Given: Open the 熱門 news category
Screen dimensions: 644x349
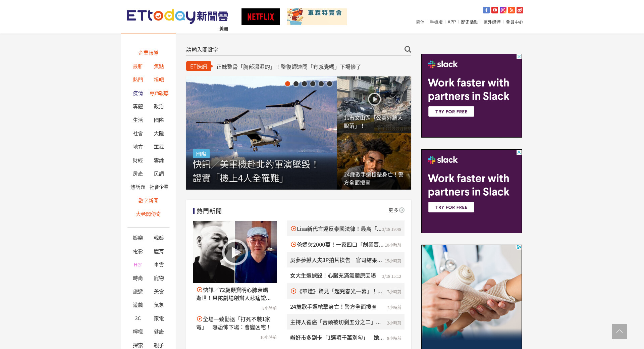Looking at the screenshot, I should pyautogui.click(x=138, y=80).
